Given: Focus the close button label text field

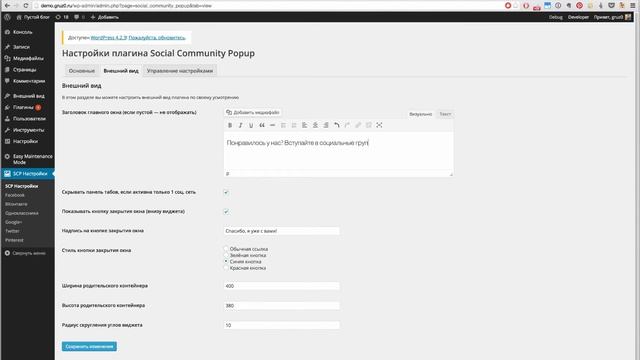Looking at the screenshot, I should [282, 231].
